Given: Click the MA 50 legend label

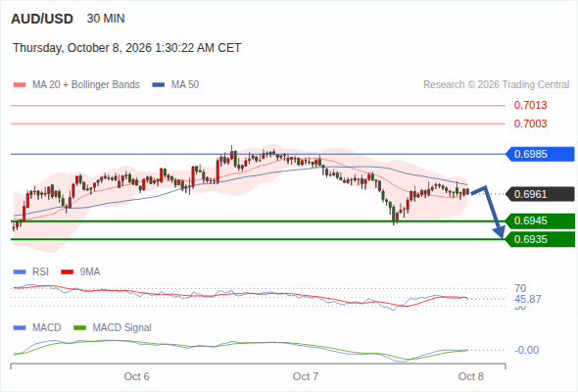Looking at the screenshot, I should coord(185,85).
